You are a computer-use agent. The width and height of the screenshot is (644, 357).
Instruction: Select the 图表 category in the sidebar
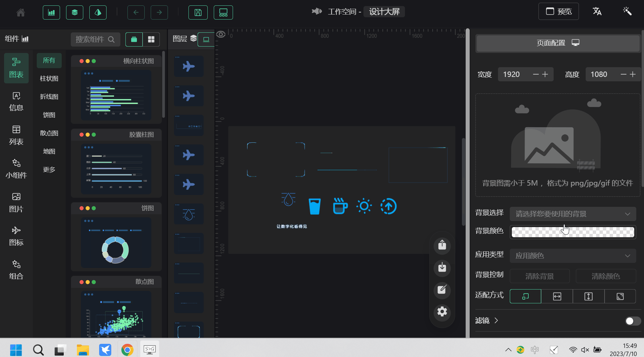coord(16,68)
